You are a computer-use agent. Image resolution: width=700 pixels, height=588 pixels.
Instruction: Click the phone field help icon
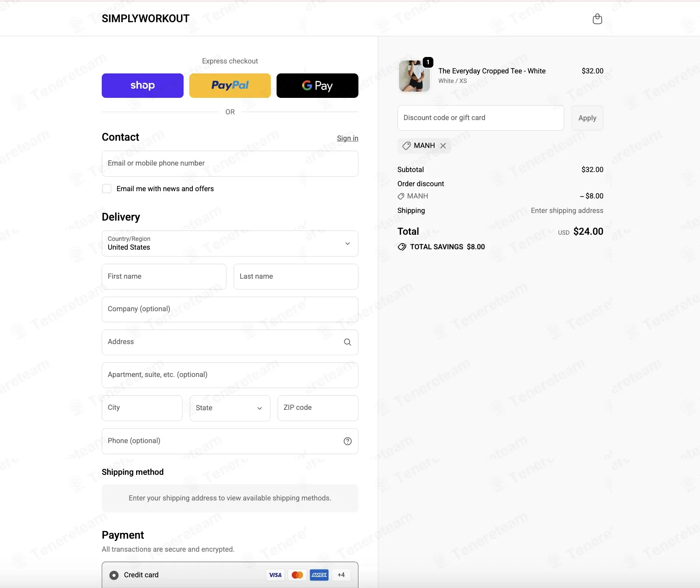(x=347, y=441)
